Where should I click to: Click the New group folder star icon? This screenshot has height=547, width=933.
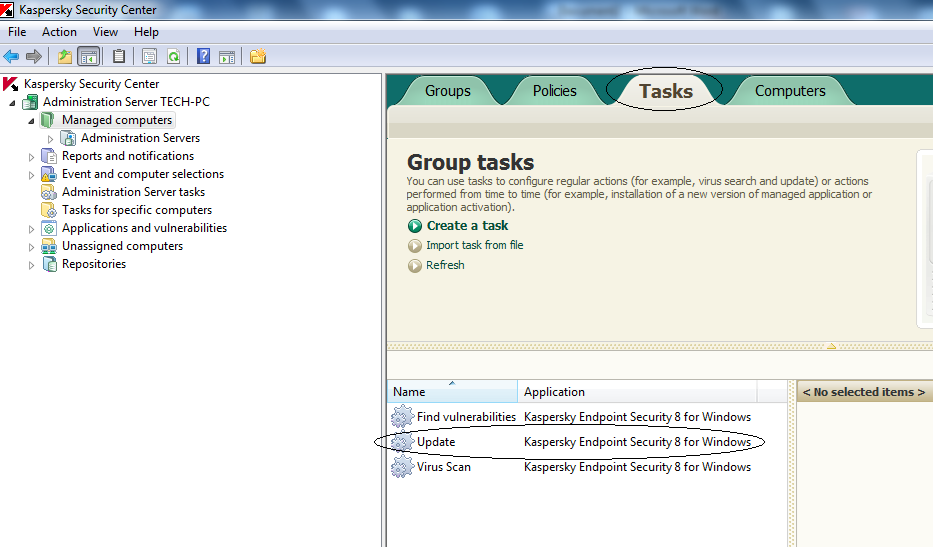point(258,57)
